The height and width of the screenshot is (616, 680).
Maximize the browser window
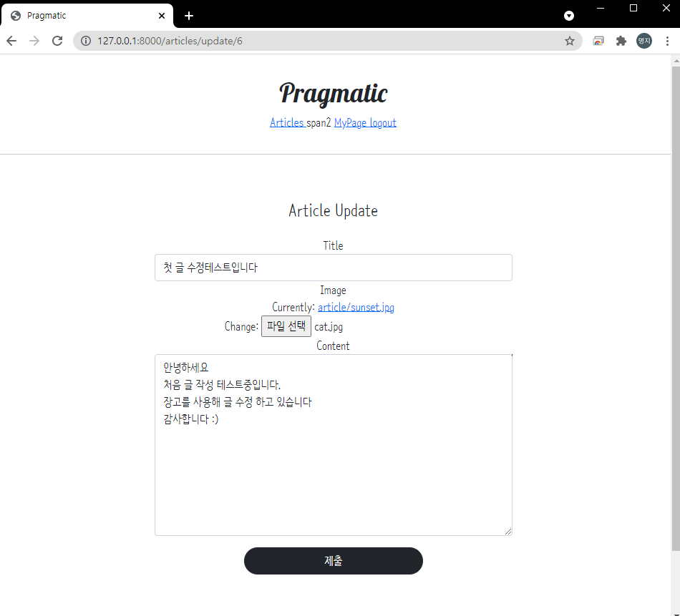point(633,9)
